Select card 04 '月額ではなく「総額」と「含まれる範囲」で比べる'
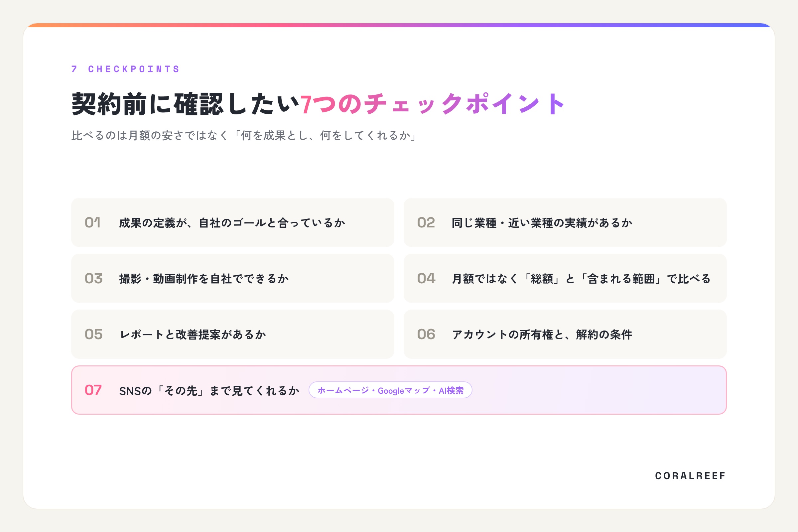The height and width of the screenshot is (532, 798). (x=565, y=279)
